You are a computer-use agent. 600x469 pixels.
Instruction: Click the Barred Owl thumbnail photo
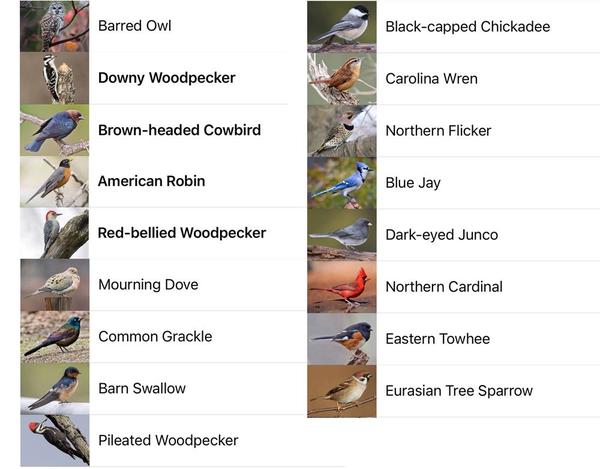(54, 26)
